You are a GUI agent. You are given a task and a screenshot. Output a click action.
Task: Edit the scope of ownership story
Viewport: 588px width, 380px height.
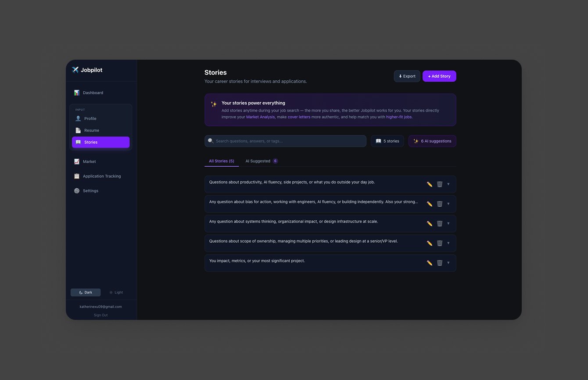430,244
